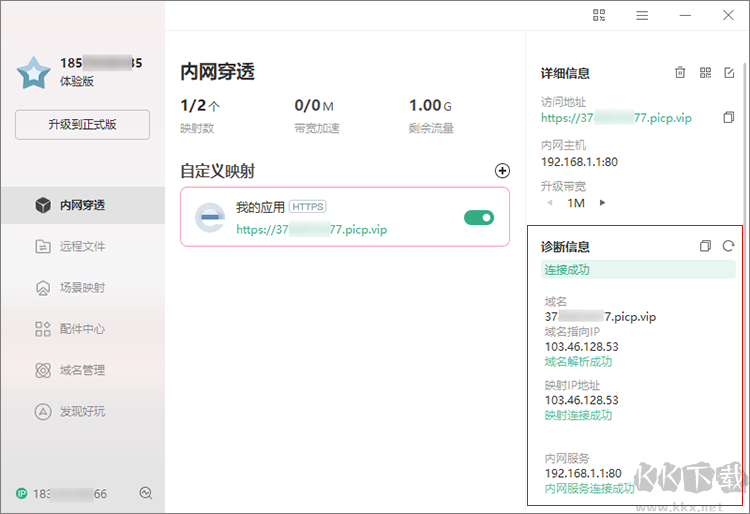Add a new custom mapping with plus icon
The width and height of the screenshot is (750, 514).
[502, 171]
